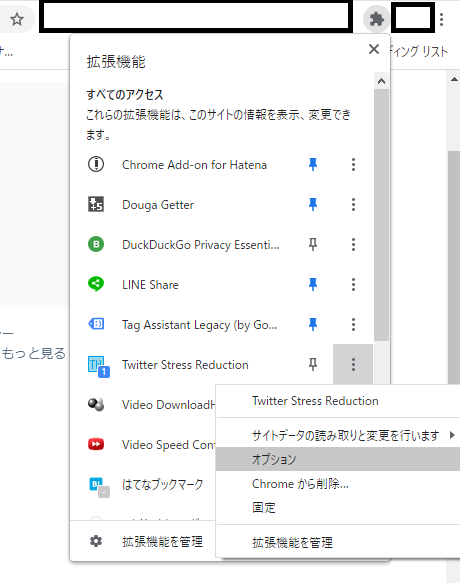
Task: Click the DuckDuckGo Privacy Essentials icon
Action: 96,244
